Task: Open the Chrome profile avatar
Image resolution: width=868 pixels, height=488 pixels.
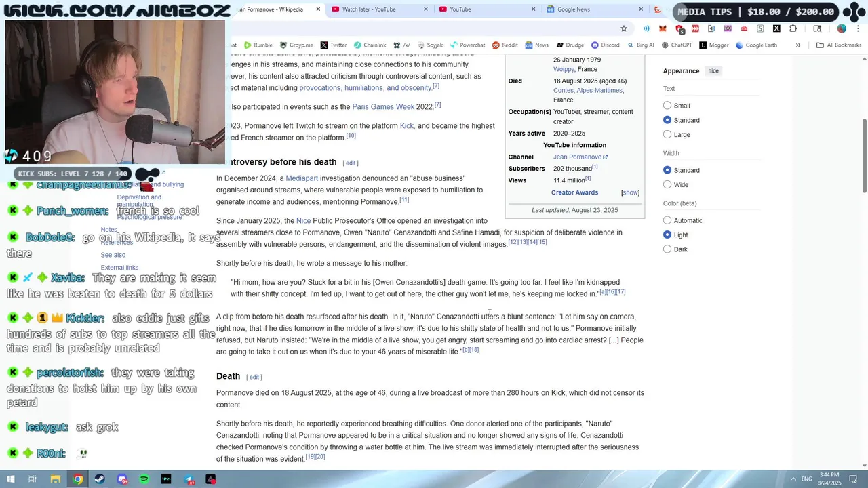Action: pos(842,28)
